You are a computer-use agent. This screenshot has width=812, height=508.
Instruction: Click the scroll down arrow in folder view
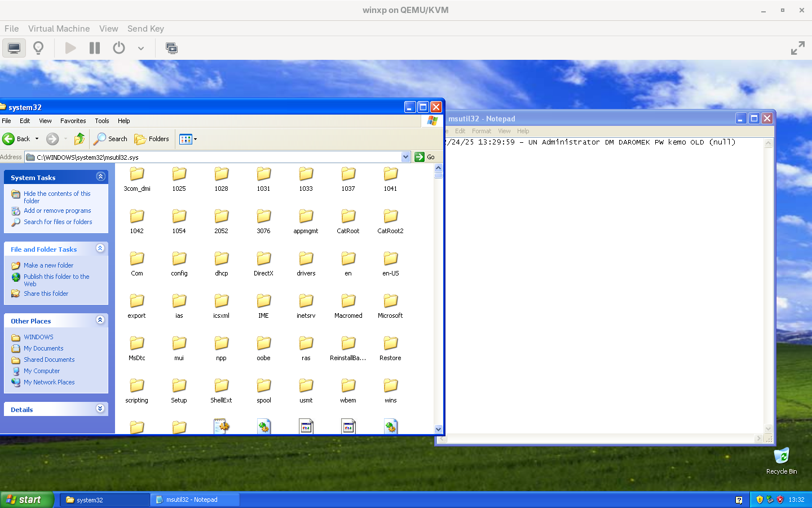pos(439,429)
